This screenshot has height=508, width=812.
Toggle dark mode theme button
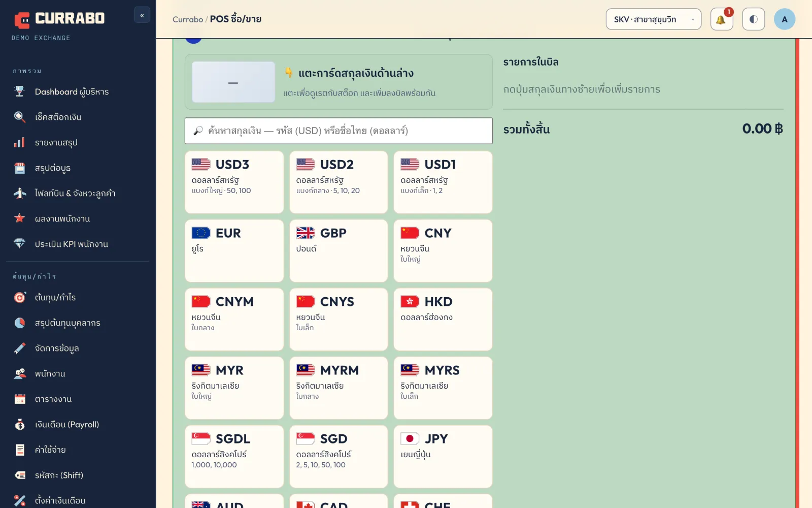pos(753,19)
